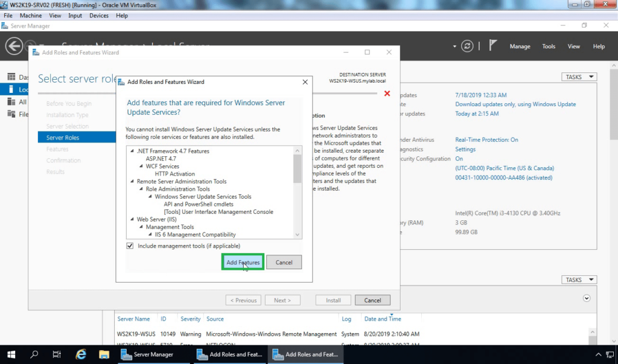Open the Events TASKS dropdown
The image size is (618, 364).
click(579, 279)
